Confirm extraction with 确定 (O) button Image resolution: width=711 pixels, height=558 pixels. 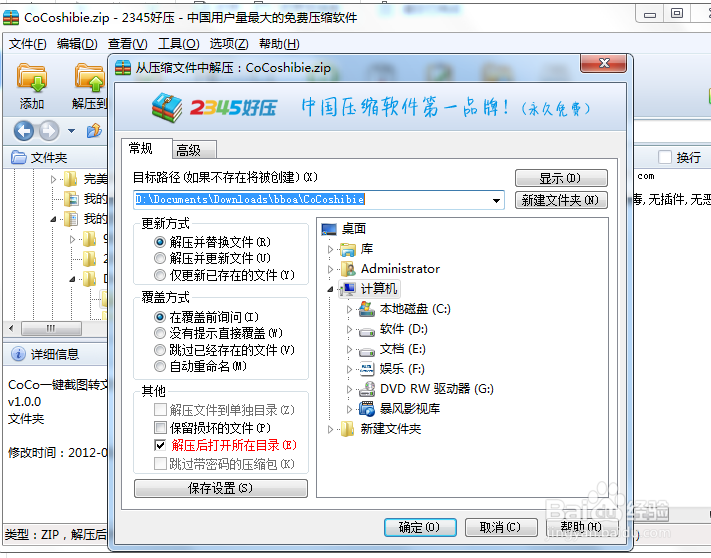coord(420,527)
